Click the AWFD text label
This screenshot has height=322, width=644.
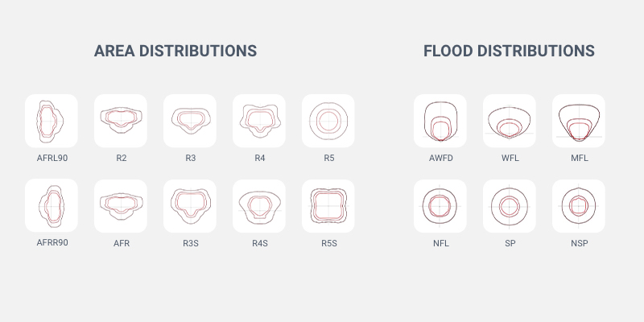click(x=441, y=158)
